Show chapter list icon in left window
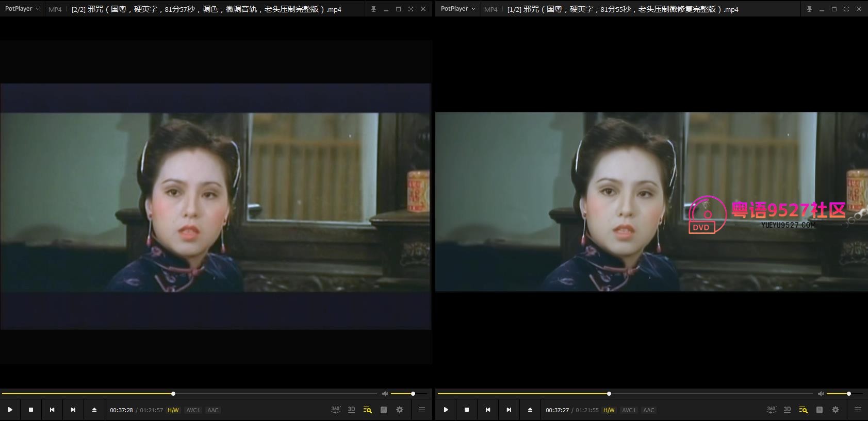This screenshot has width=868, height=421. coord(383,410)
